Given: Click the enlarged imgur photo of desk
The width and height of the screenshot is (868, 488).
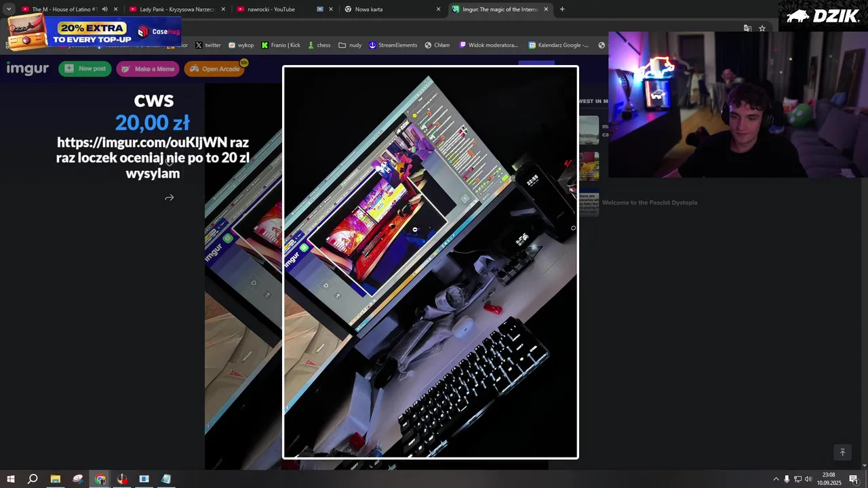Looking at the screenshot, I should [x=431, y=262].
